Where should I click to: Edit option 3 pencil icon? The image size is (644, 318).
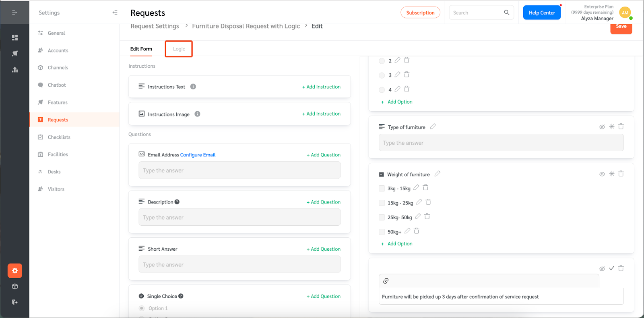pos(397,75)
